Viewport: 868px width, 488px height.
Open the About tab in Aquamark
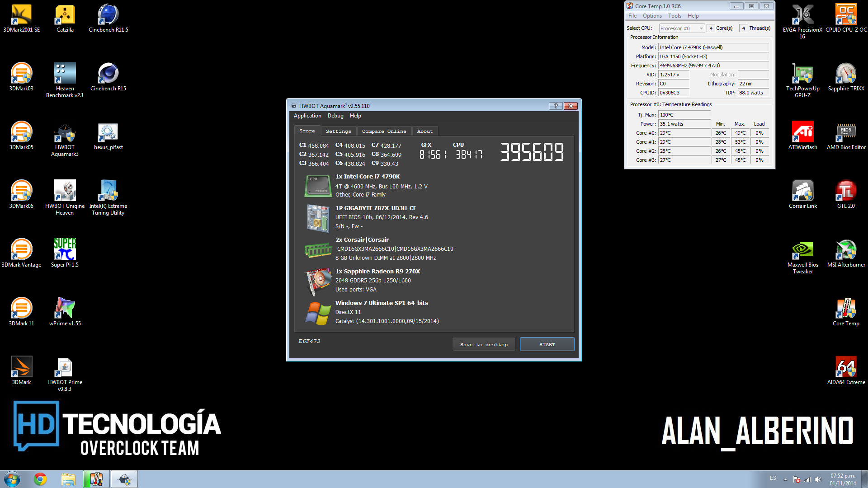(425, 131)
